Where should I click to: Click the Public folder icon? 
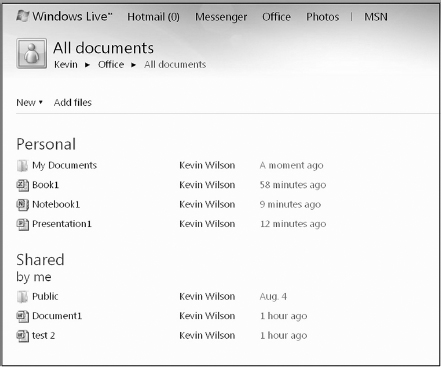[x=22, y=297]
